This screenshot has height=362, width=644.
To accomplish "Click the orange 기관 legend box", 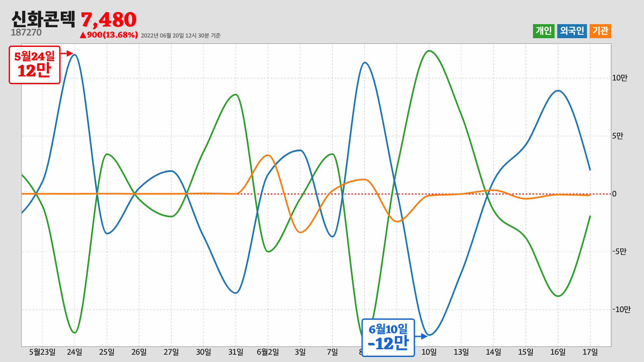I will tap(600, 31).
